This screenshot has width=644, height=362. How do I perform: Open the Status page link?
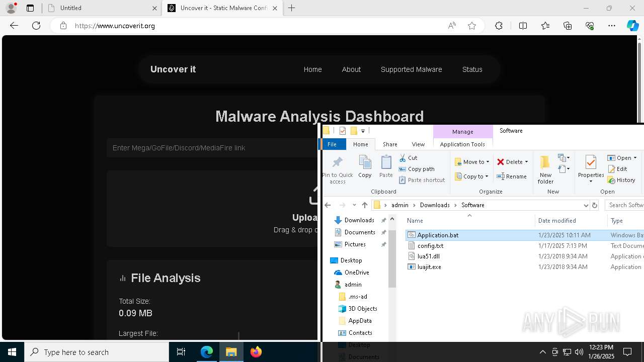pos(472,69)
